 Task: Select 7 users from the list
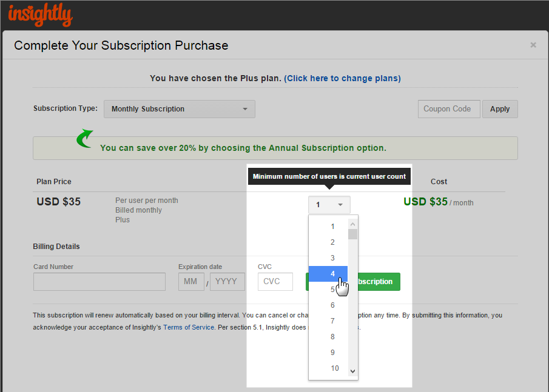pyautogui.click(x=328, y=321)
